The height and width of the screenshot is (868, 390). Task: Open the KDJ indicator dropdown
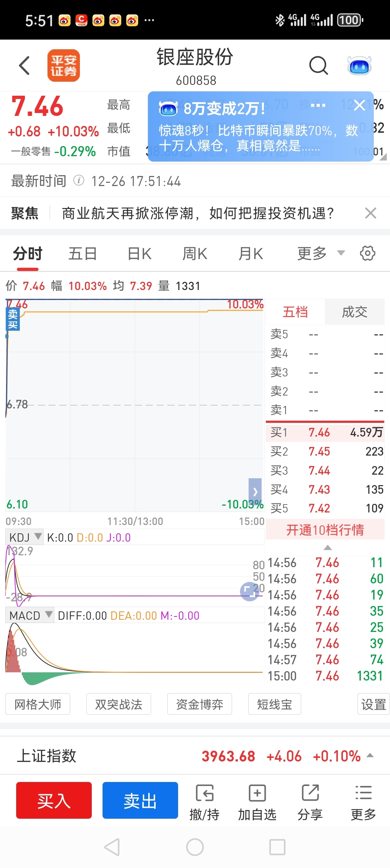coord(24,537)
